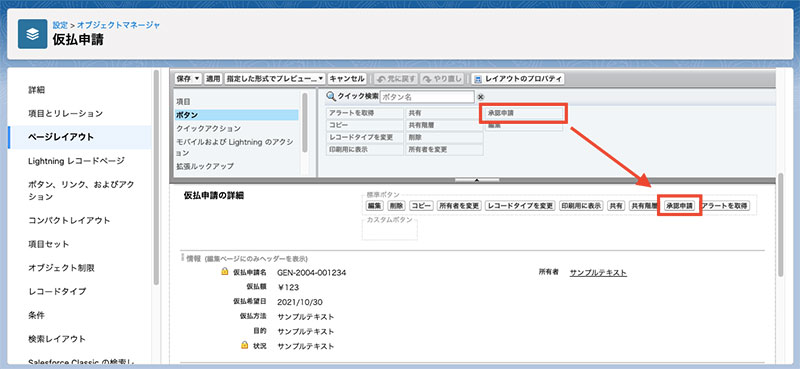
Task: Click the quick find magnifier icon
Action: click(331, 96)
